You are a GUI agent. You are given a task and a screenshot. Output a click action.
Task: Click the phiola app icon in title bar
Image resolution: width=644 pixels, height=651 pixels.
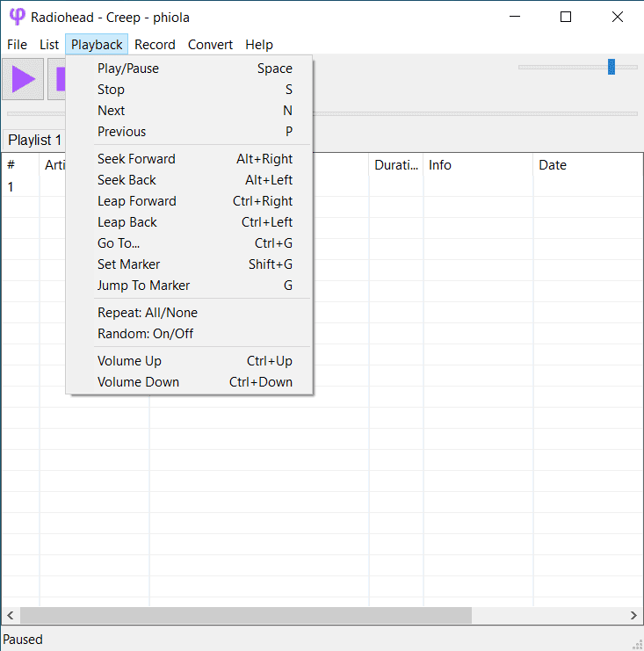pos(17,17)
